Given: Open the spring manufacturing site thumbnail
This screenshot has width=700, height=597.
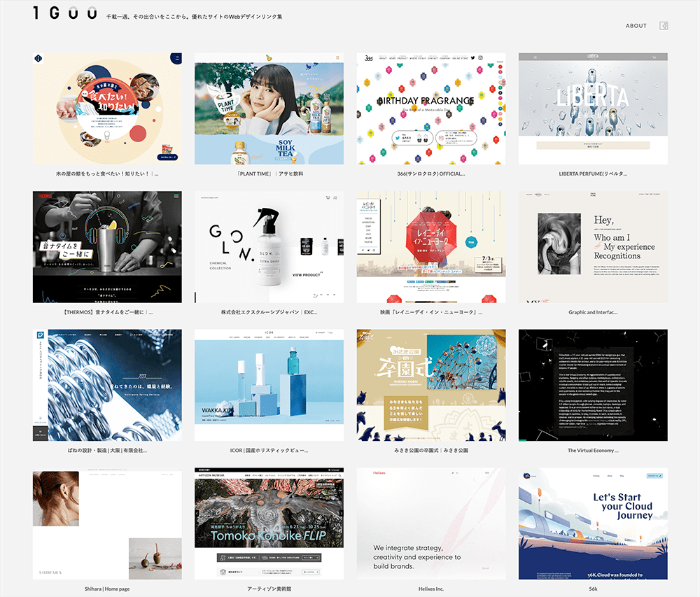Looking at the screenshot, I should tap(107, 385).
